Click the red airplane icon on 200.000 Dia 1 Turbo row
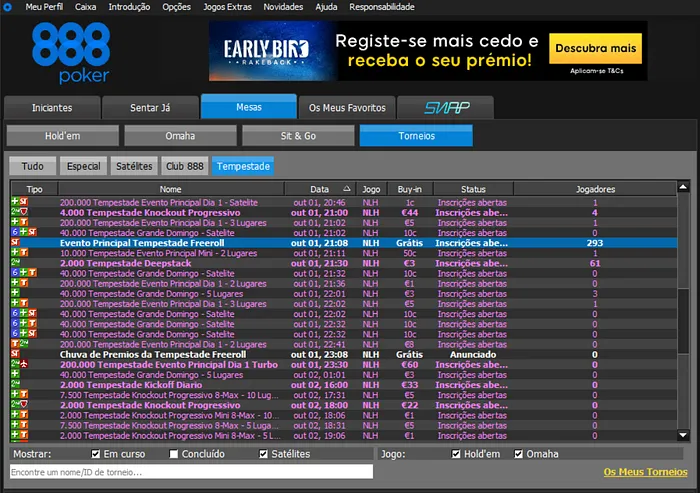 point(24,364)
